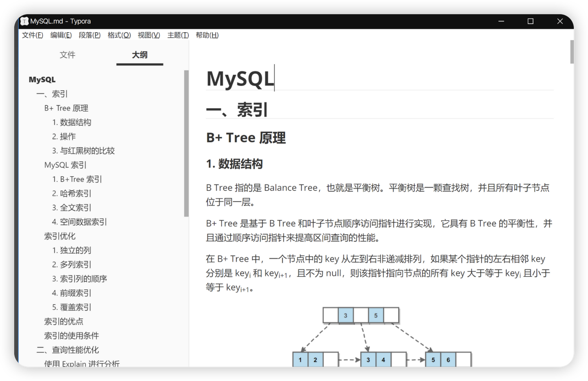Go to outline entry 4. 空间数据索引

pyautogui.click(x=79, y=222)
